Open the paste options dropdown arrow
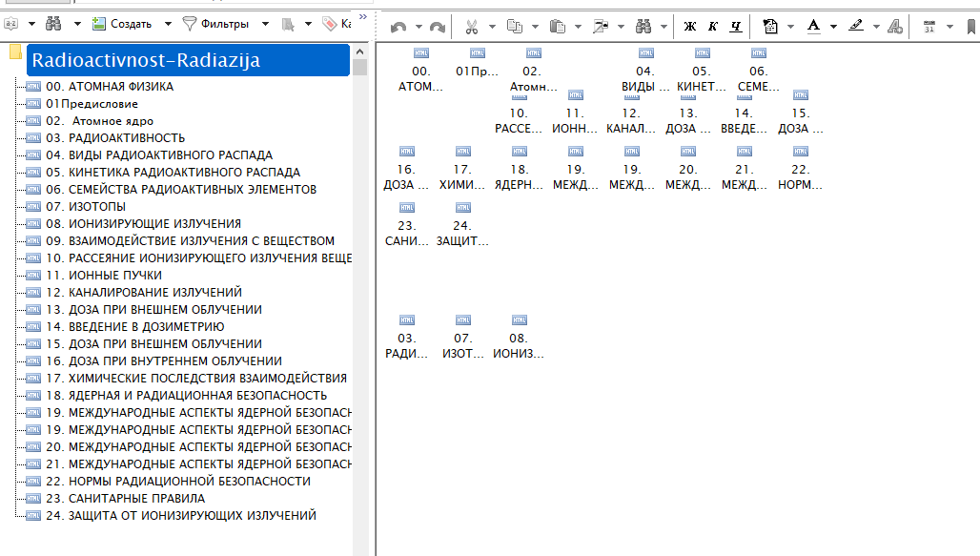Screen dimensions: 980x556 [578, 27]
